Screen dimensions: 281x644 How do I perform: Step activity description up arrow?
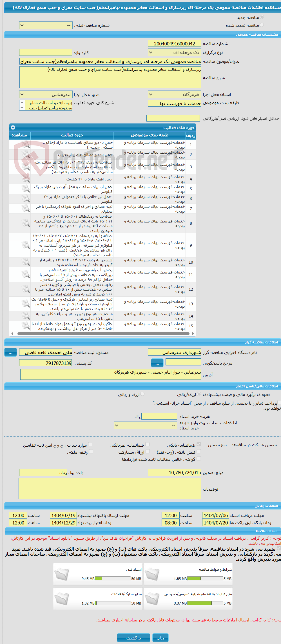(x=22, y=103)
